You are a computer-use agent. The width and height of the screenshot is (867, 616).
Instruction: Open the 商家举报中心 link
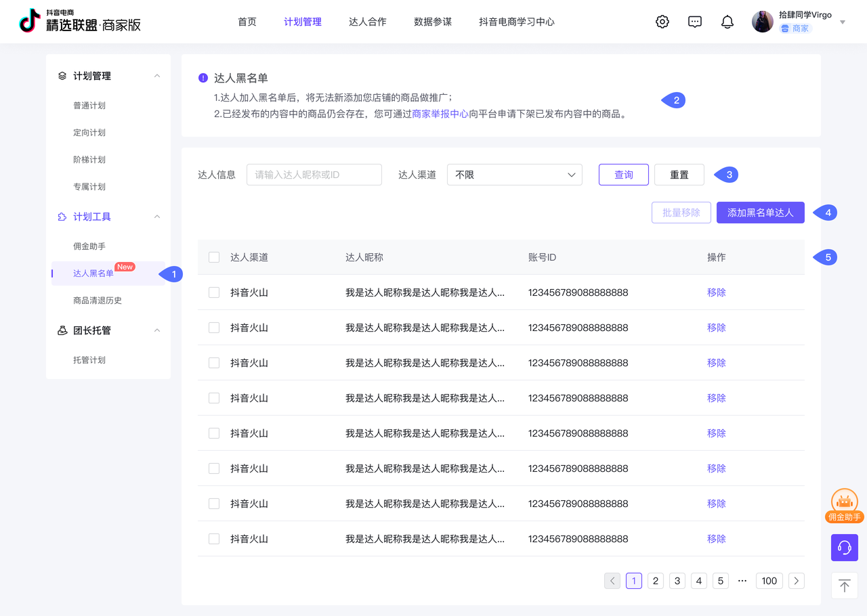440,112
